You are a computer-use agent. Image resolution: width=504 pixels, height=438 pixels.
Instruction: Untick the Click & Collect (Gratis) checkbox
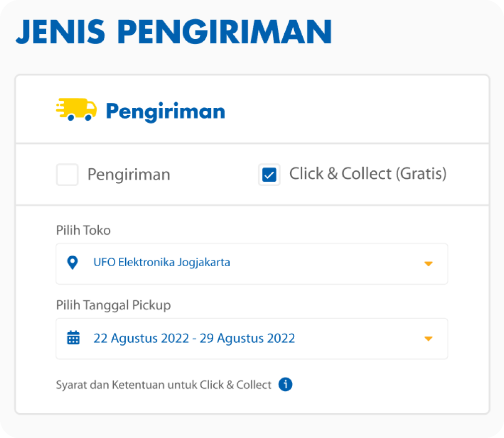click(x=269, y=175)
